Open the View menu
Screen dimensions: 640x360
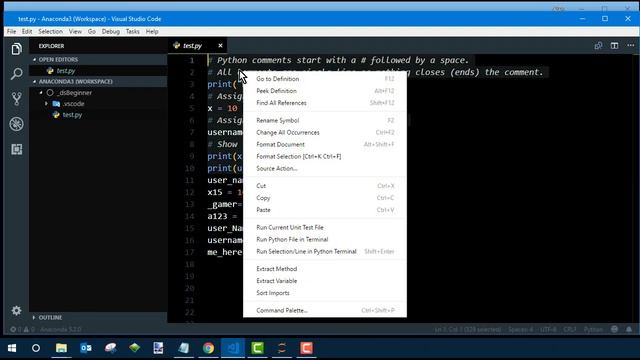[x=75, y=31]
